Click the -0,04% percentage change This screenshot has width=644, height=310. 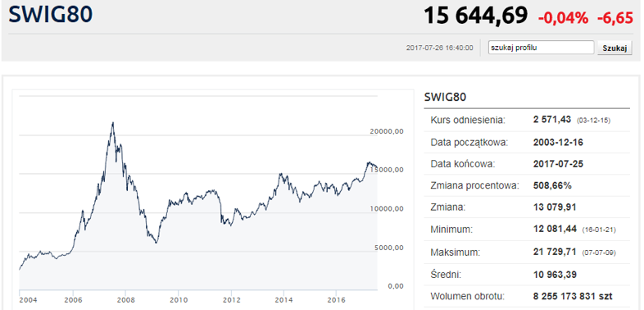coord(563,18)
